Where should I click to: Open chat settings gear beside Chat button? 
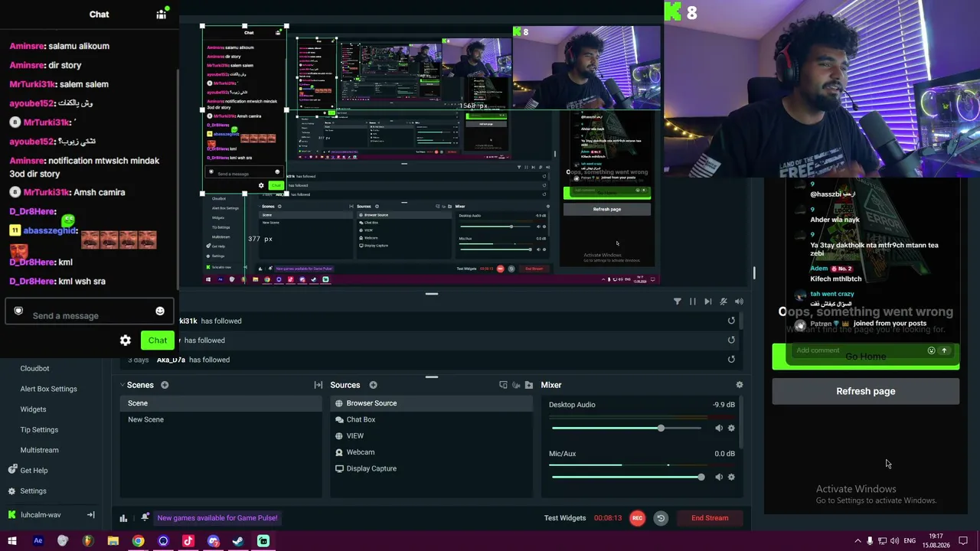tap(126, 340)
